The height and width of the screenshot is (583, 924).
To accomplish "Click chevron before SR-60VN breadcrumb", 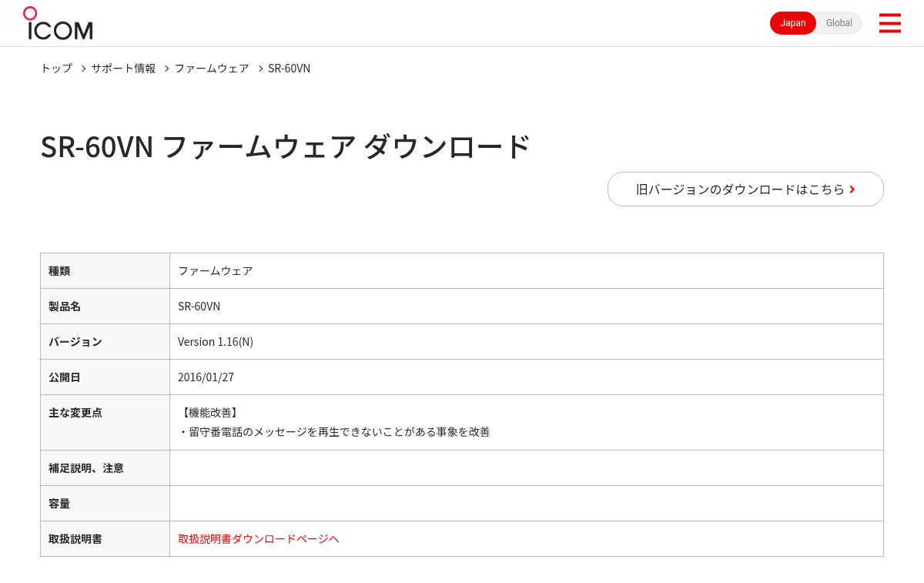I will coord(260,69).
